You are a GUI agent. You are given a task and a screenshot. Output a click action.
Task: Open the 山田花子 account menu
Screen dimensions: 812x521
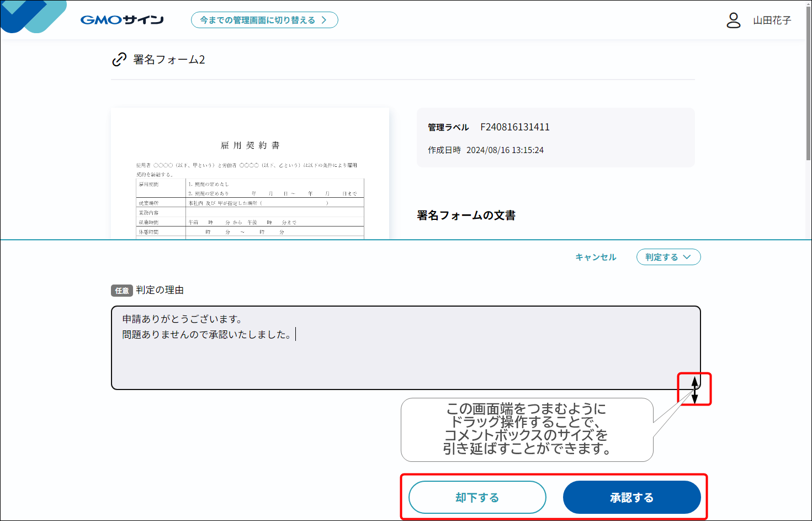[772, 20]
